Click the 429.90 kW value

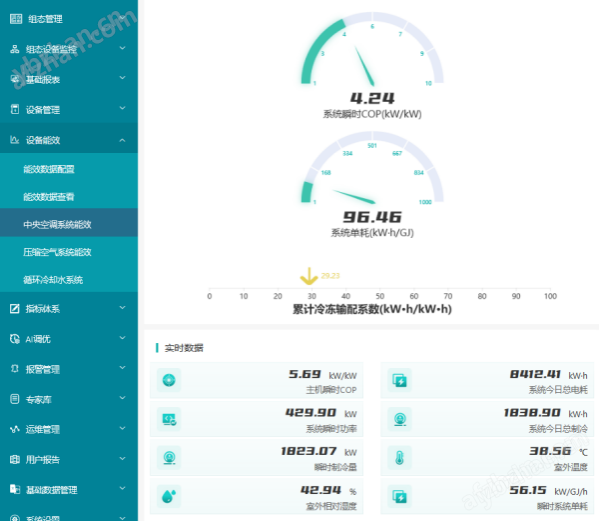tap(311, 412)
